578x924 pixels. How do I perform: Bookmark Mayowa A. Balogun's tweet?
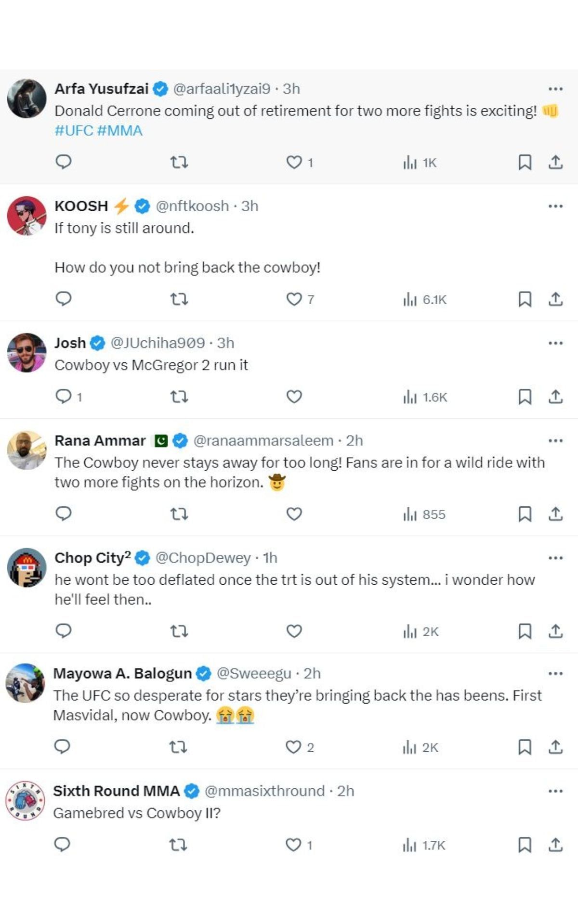click(525, 747)
